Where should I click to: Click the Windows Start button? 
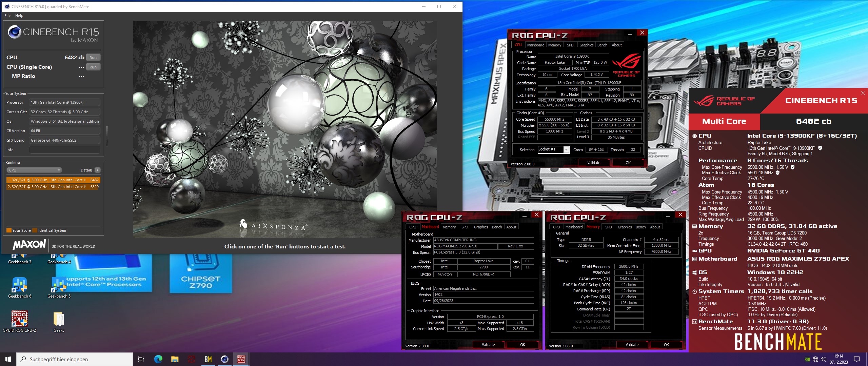[8, 359]
